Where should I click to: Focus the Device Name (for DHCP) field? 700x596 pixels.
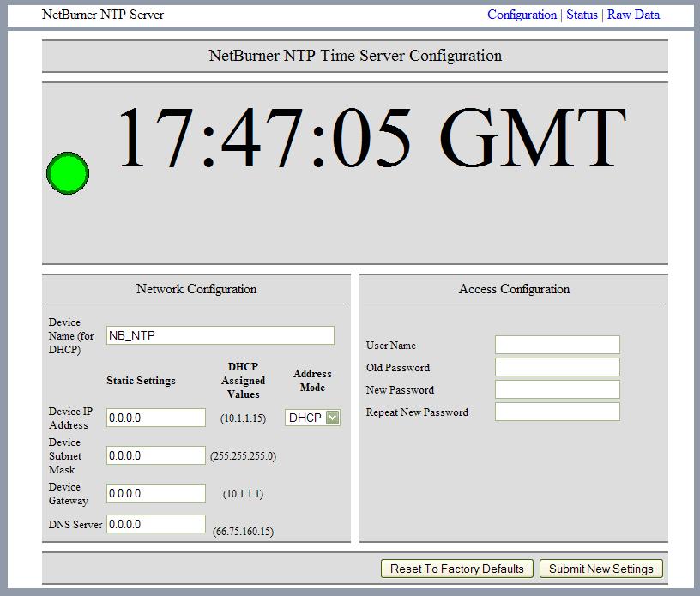pos(220,335)
